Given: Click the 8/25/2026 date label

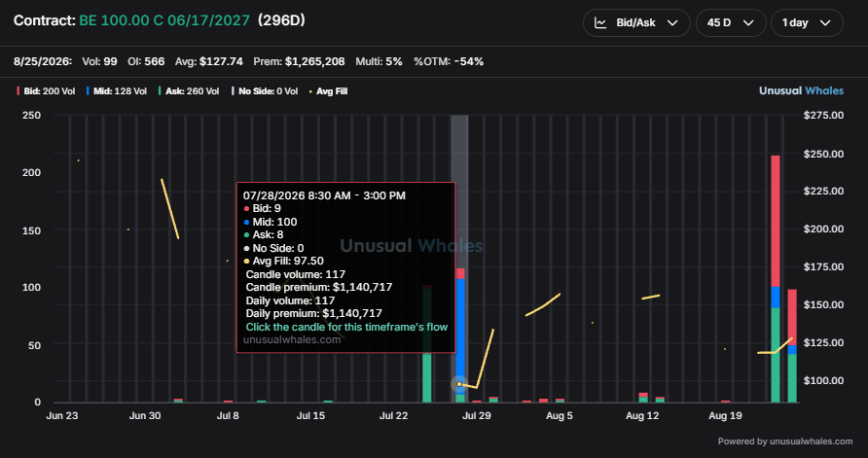Looking at the screenshot, I should click(43, 61).
